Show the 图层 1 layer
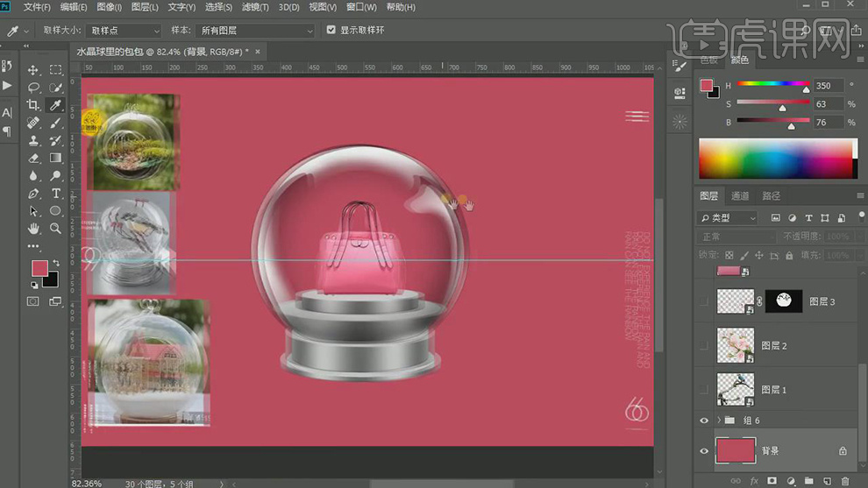Screen dimensions: 868x488 coord(704,390)
